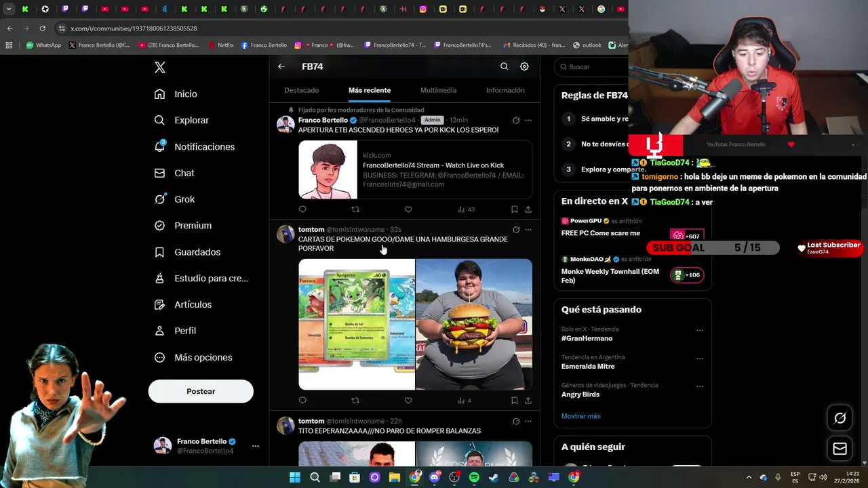Share Franco Bertello's pinned post

tap(528, 209)
